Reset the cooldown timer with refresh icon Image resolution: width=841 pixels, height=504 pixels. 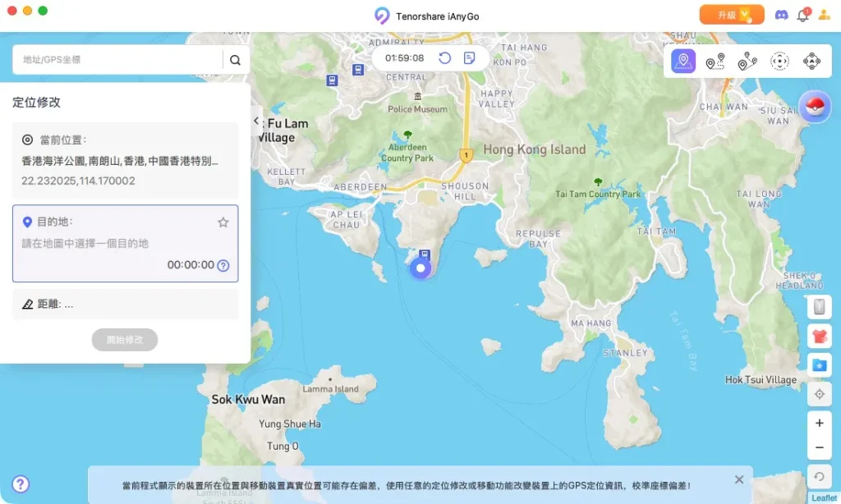[444, 58]
